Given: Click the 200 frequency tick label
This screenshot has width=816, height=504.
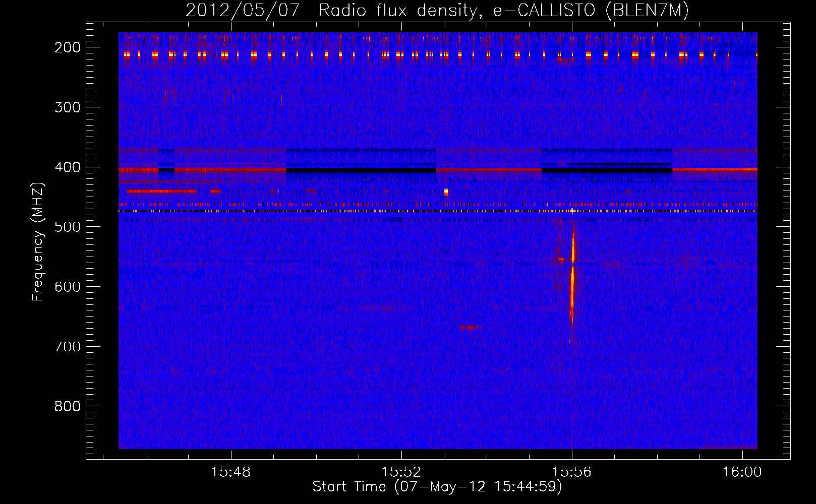Looking at the screenshot, I should pyautogui.click(x=68, y=47).
